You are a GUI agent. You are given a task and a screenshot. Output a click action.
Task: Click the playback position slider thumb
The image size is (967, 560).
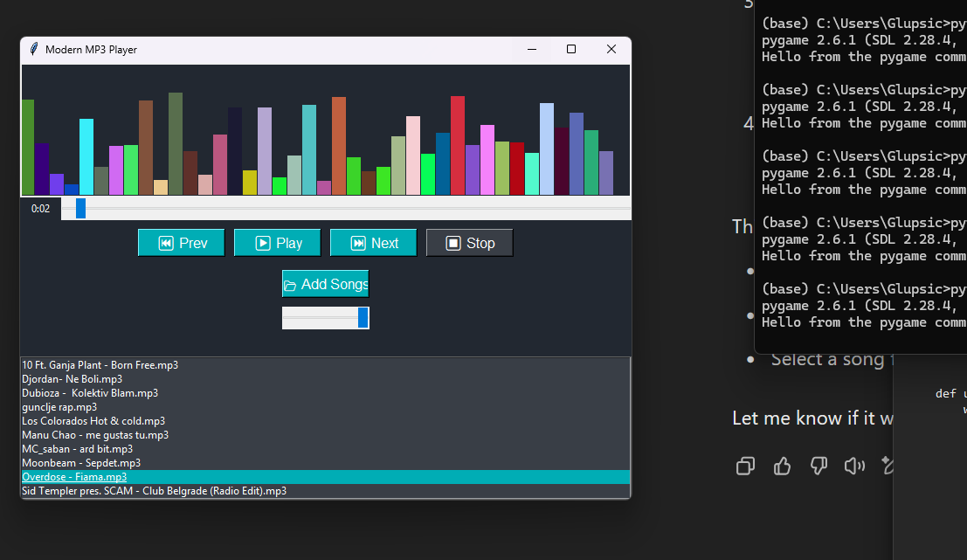(80, 208)
